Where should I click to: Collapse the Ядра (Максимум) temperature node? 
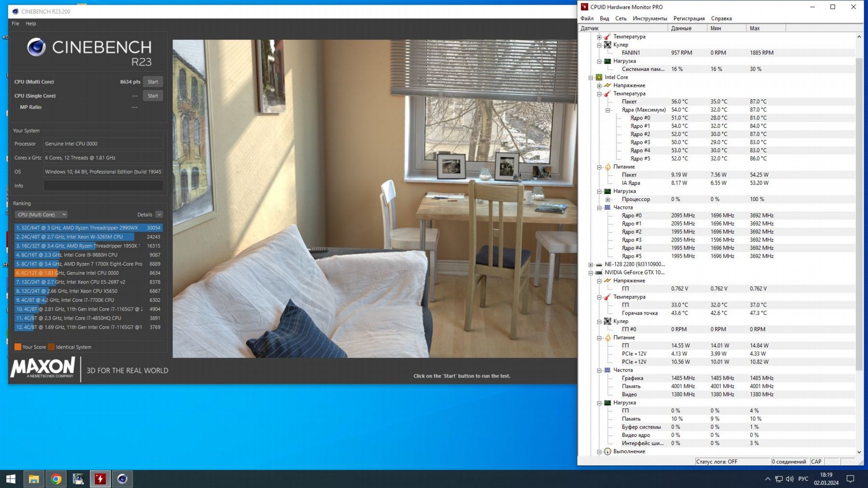608,110
